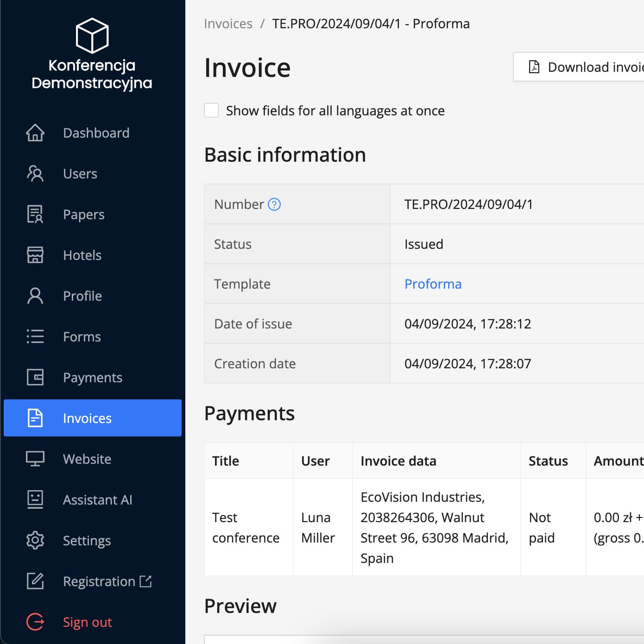Click the date of issue 04/09/2024, 17:28:12

[467, 324]
